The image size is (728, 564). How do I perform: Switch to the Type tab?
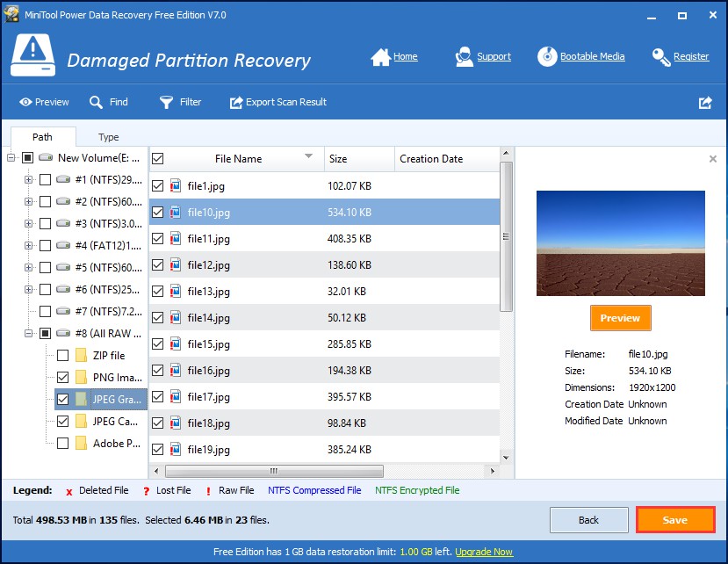pyautogui.click(x=108, y=137)
